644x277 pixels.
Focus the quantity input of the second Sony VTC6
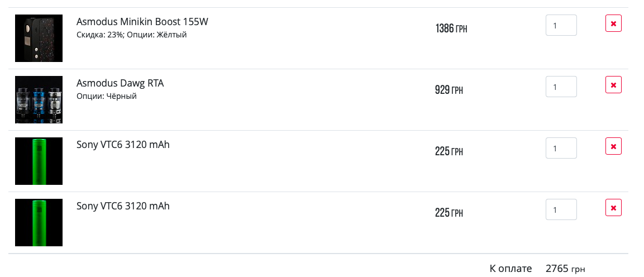pos(561,209)
